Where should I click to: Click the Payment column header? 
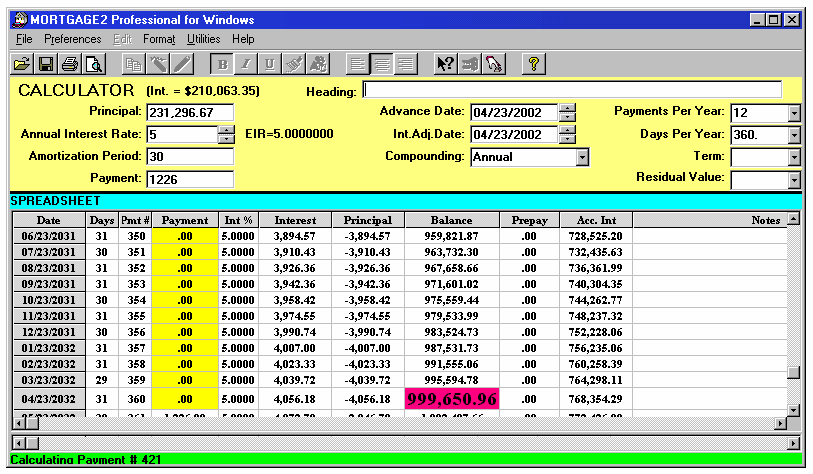pyautogui.click(x=184, y=220)
